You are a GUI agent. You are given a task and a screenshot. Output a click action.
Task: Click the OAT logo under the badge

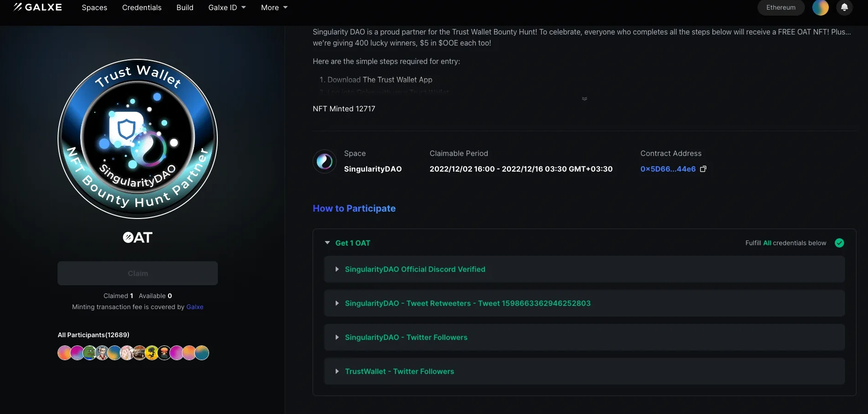(x=137, y=237)
